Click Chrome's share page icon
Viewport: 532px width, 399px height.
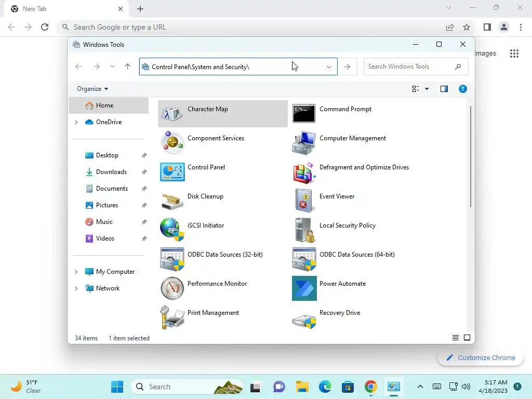pos(450,27)
